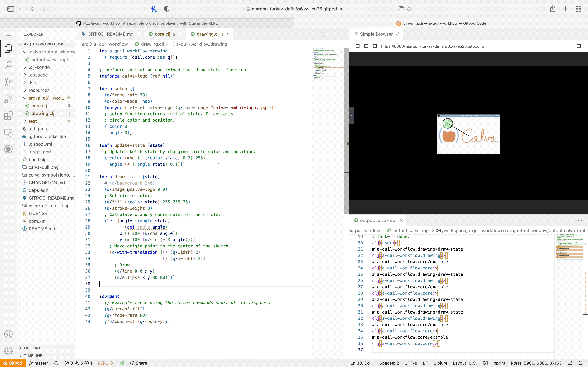Expand the resources folder
This screenshot has width=588, height=367.
(39, 90)
